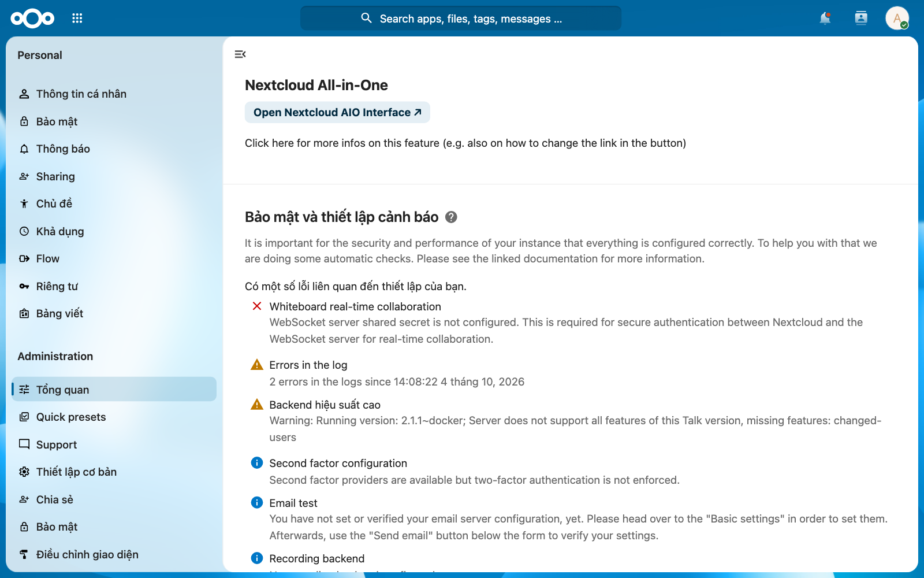Go to Thông báo settings
This screenshot has height=578, width=924.
pyautogui.click(x=114, y=149)
